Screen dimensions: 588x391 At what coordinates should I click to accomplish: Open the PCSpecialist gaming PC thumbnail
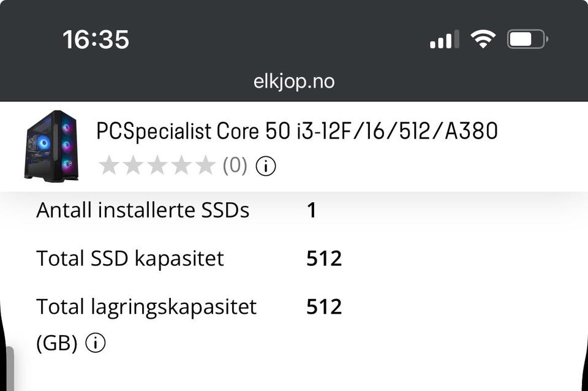(x=51, y=145)
